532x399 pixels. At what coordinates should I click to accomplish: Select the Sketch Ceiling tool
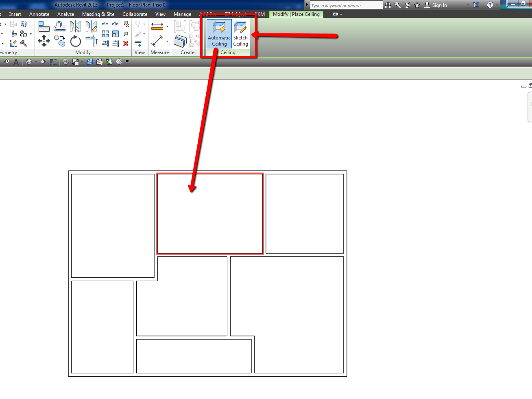tap(240, 34)
